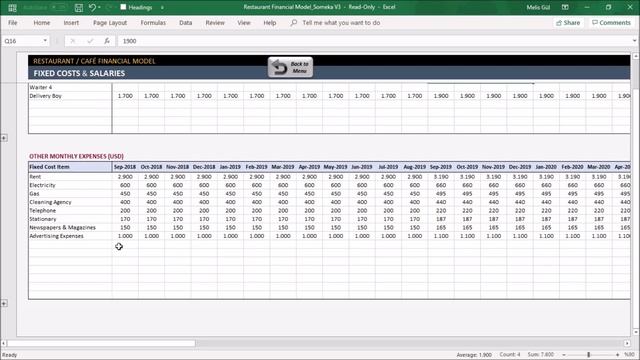The height and width of the screenshot is (360, 640).
Task: Select the Sep-2019 column header
Action: 441,167
